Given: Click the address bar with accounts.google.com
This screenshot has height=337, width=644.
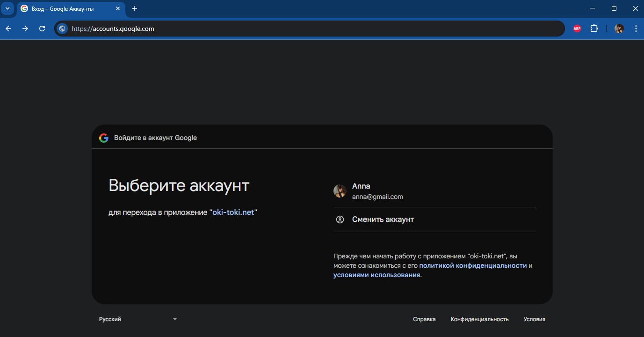Looking at the screenshot, I should (x=309, y=29).
